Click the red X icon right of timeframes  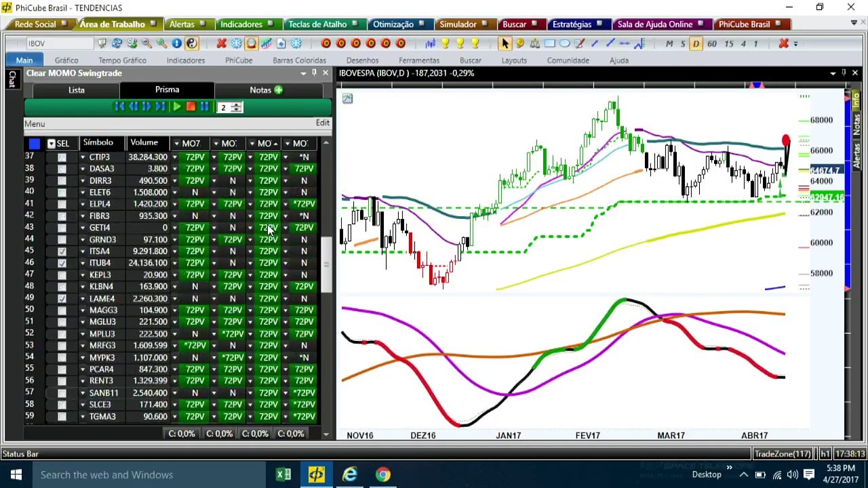pyautogui.click(x=783, y=43)
